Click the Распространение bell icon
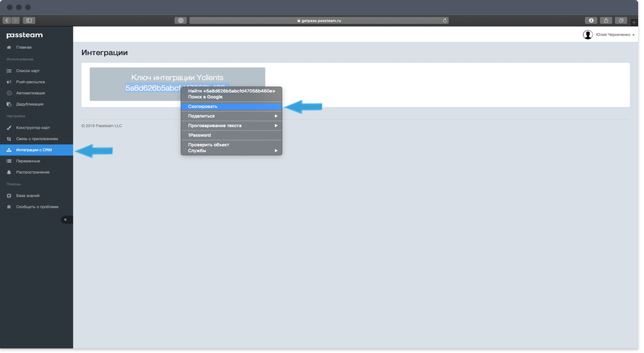644x353 pixels. click(x=9, y=172)
